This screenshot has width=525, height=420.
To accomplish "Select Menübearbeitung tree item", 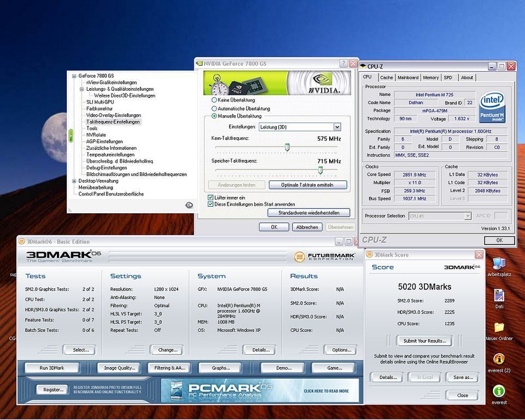I will 95,188.
